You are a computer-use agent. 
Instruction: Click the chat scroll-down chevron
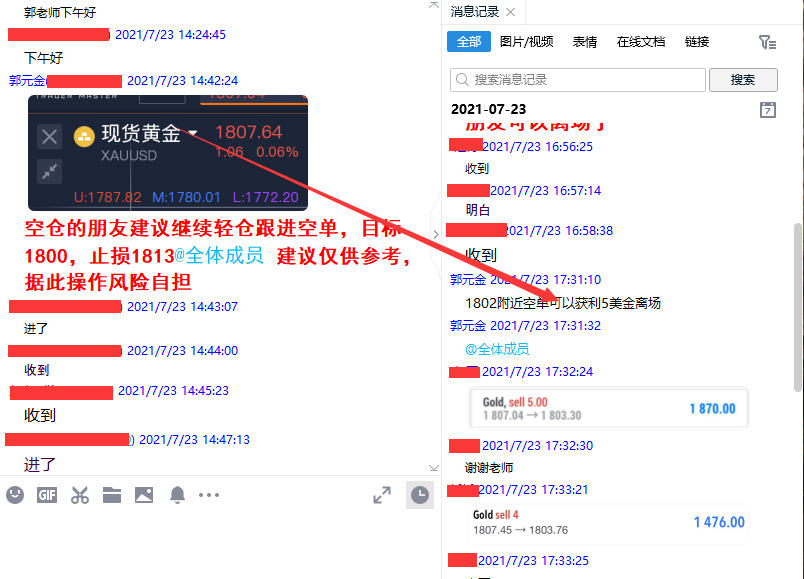[x=434, y=468]
